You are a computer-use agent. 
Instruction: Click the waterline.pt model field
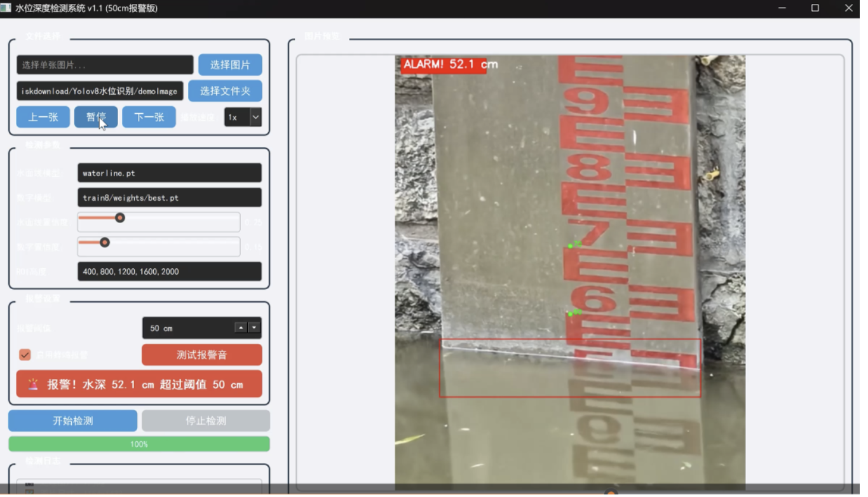(170, 173)
